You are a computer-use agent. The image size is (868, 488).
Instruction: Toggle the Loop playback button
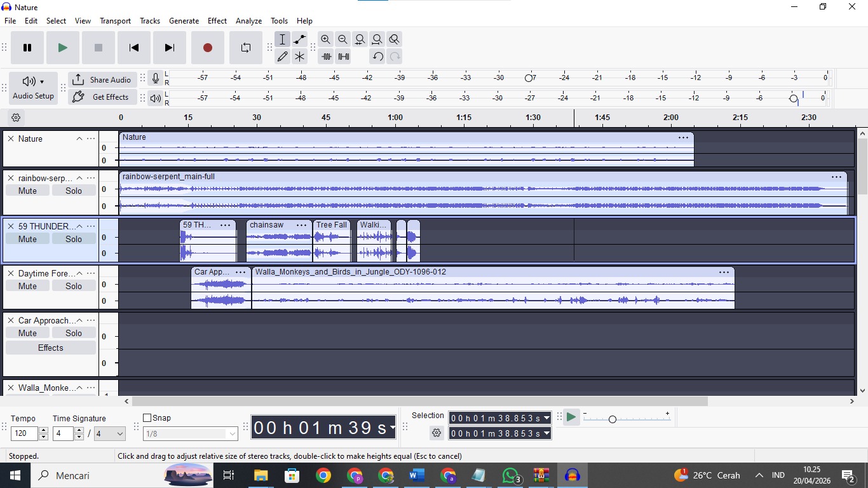[x=245, y=48]
